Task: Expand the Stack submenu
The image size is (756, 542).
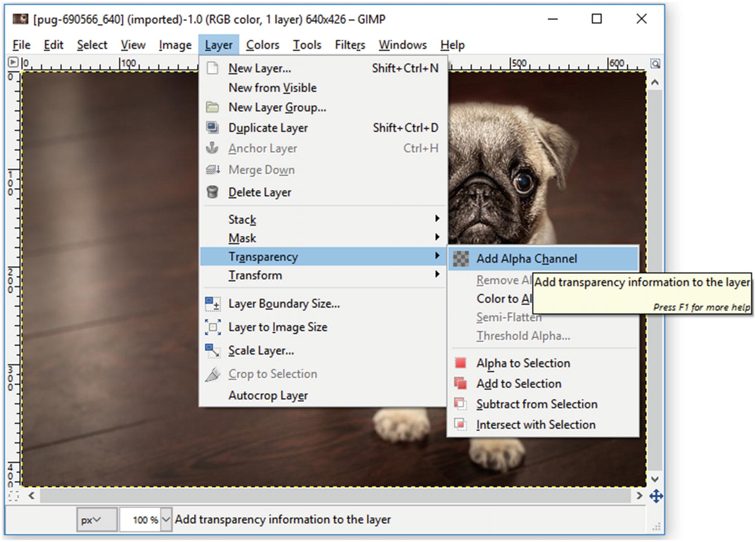Action: 323,219
